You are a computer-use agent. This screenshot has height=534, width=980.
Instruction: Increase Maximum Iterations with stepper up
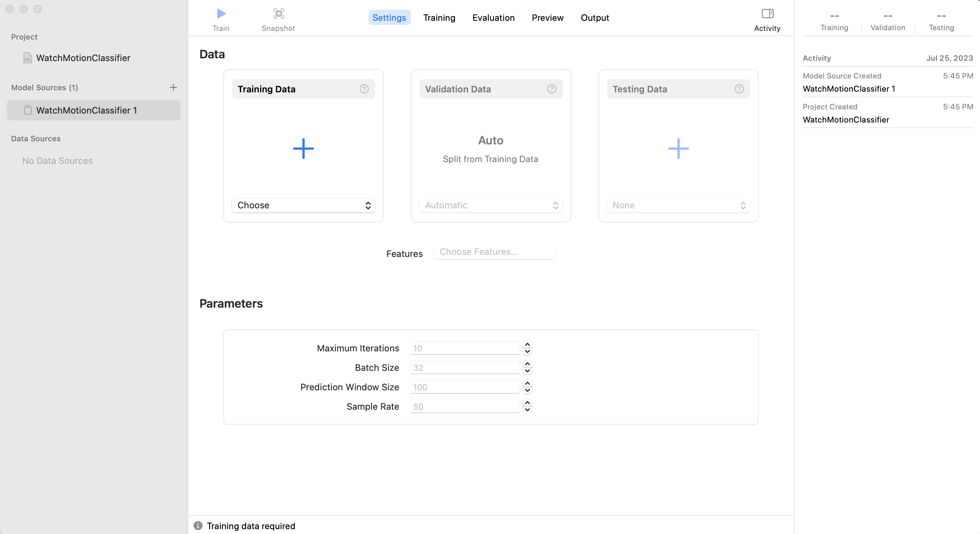pos(527,344)
